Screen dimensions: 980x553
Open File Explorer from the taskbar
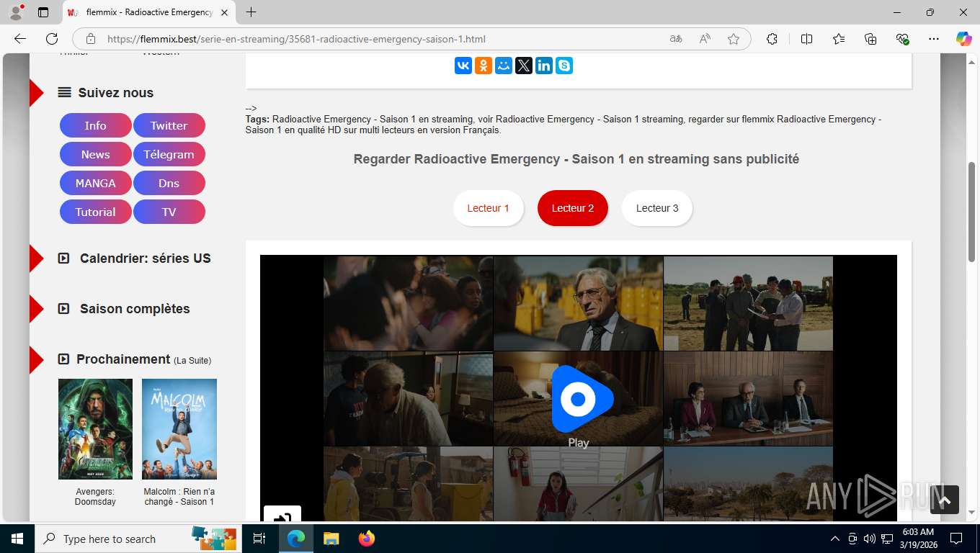[331, 539]
